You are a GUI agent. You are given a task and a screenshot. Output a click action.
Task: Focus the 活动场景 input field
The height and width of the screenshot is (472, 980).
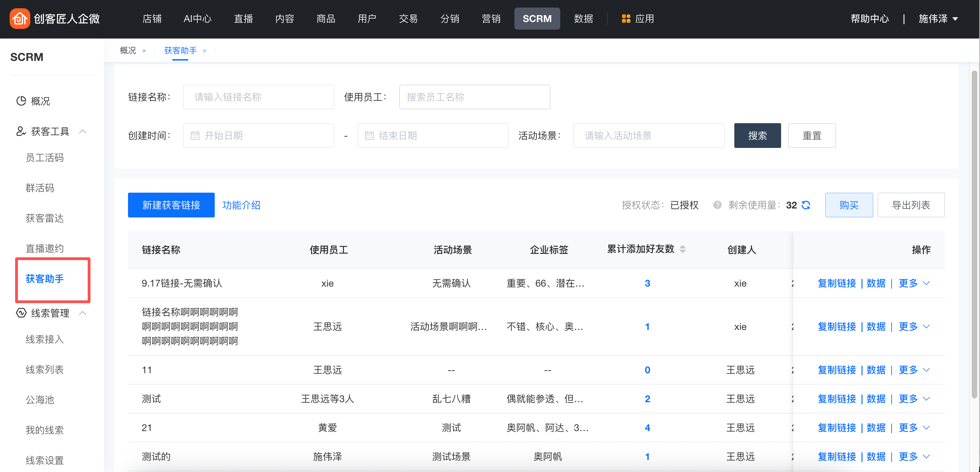(x=649, y=136)
